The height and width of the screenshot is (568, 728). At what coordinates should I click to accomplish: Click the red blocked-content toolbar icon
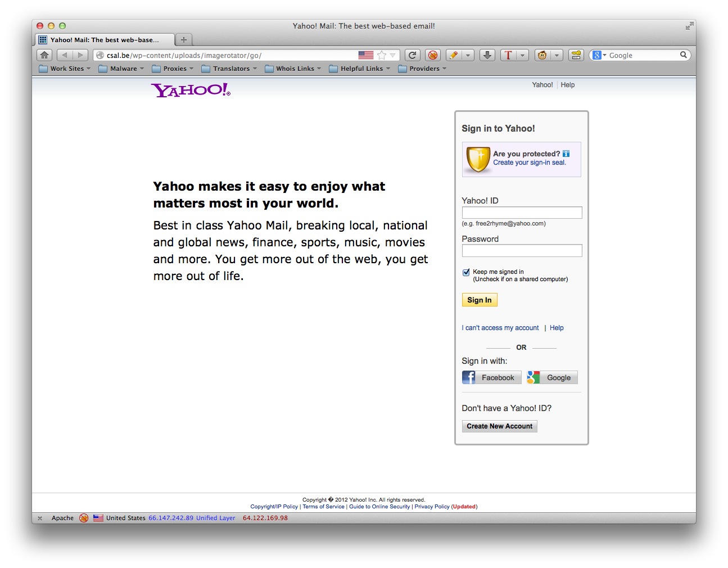(432, 55)
